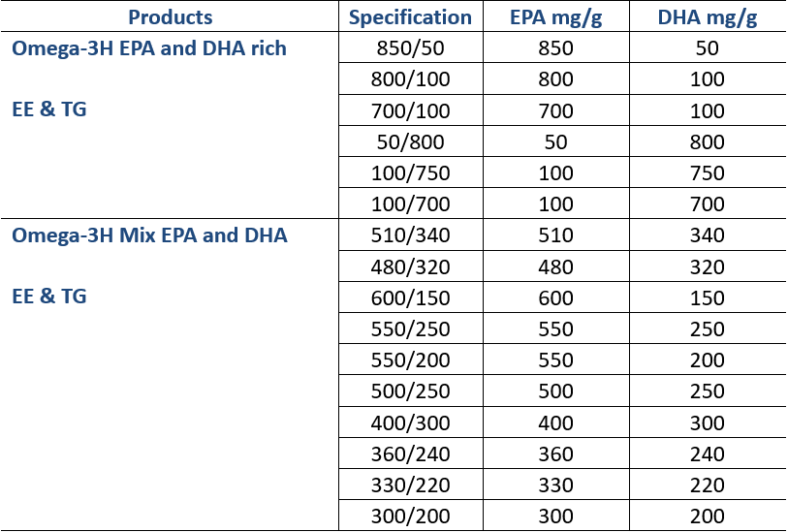Screen dimensions: 788x532
Task: Click the DHA value 800 cell
Action: pos(707,142)
